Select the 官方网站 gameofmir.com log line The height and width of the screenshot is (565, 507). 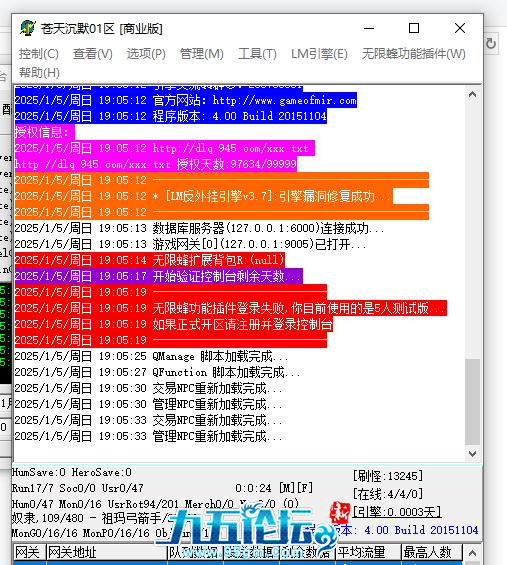point(186,100)
